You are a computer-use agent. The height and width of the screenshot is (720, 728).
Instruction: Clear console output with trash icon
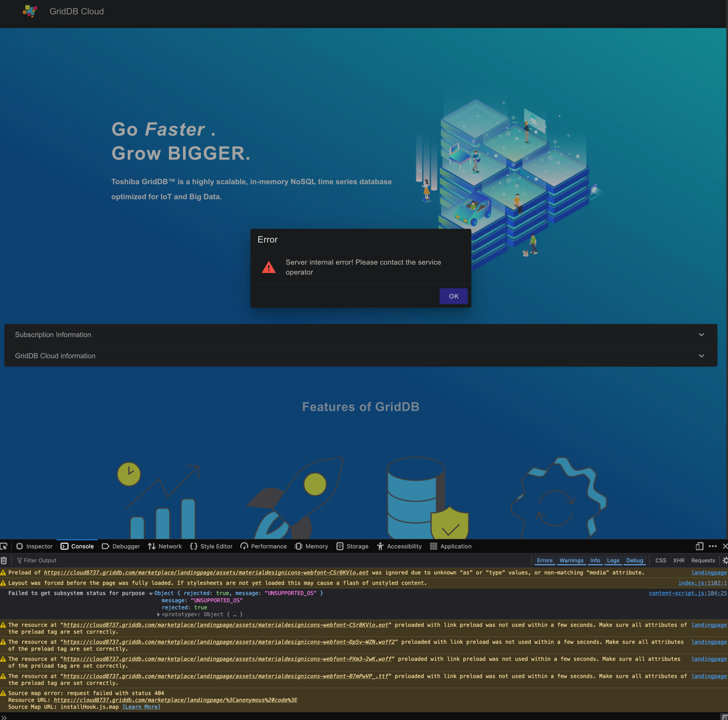(4, 561)
